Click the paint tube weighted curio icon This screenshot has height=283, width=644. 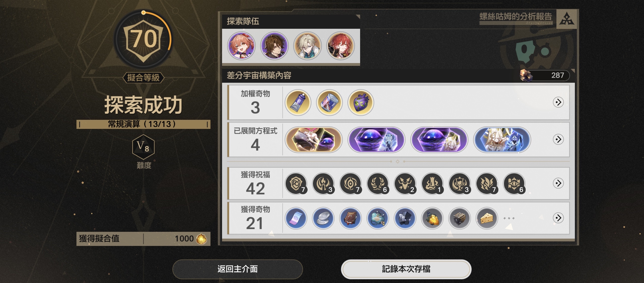pos(298,102)
